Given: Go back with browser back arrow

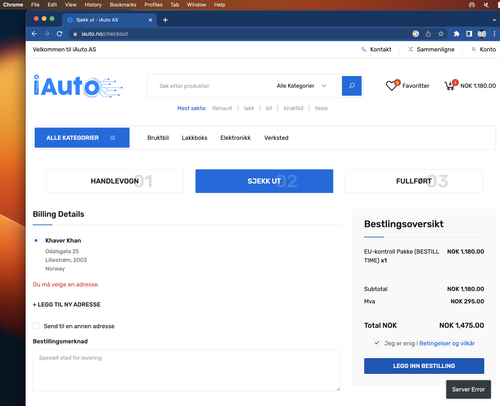Looking at the screenshot, I should click(34, 34).
